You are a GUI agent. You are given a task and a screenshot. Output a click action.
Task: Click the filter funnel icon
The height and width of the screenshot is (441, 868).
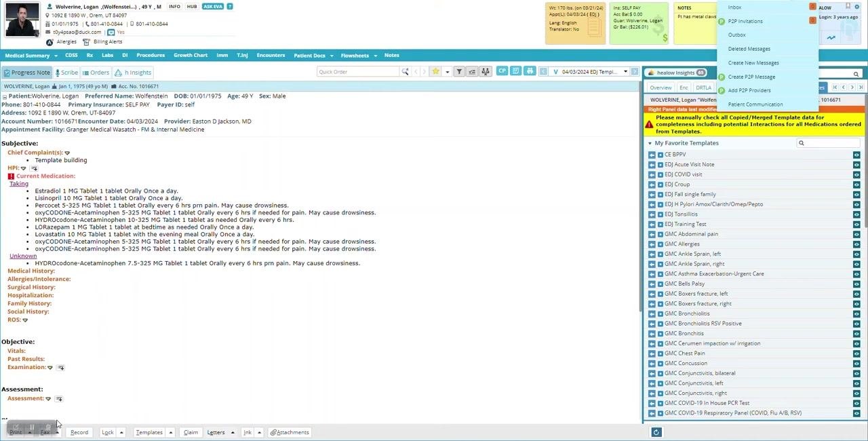[x=459, y=72]
